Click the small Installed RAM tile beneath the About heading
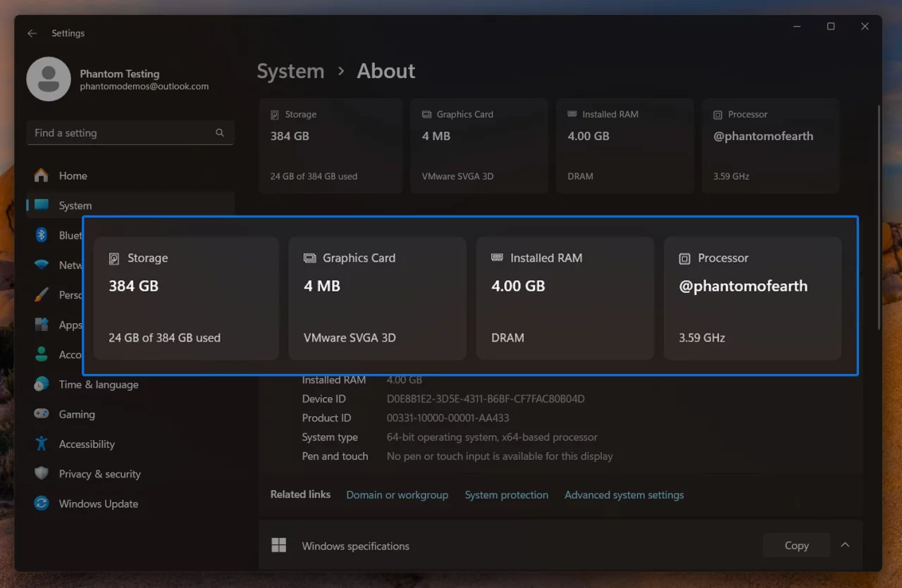Image resolution: width=902 pixels, height=588 pixels. click(625, 146)
